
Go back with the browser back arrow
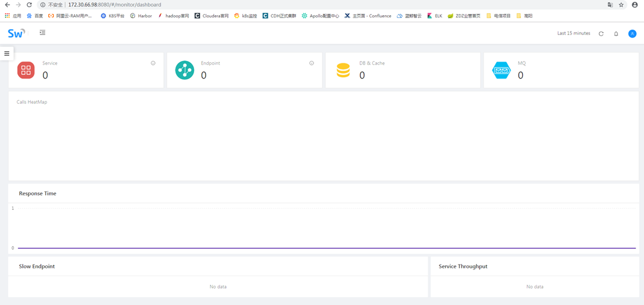click(7, 5)
